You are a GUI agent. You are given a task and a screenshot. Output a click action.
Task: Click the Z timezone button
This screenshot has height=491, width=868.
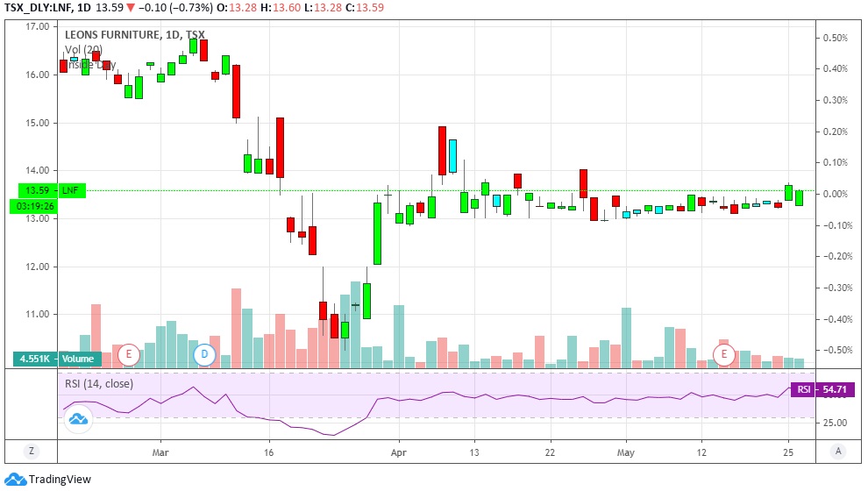tap(32, 452)
